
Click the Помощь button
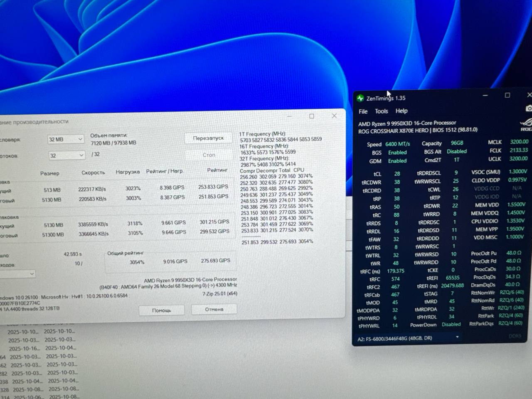[x=162, y=310]
